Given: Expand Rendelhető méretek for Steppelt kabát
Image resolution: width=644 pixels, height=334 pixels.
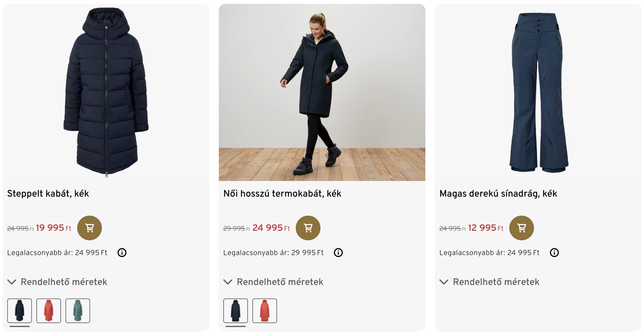Looking at the screenshot, I should pos(57,282).
